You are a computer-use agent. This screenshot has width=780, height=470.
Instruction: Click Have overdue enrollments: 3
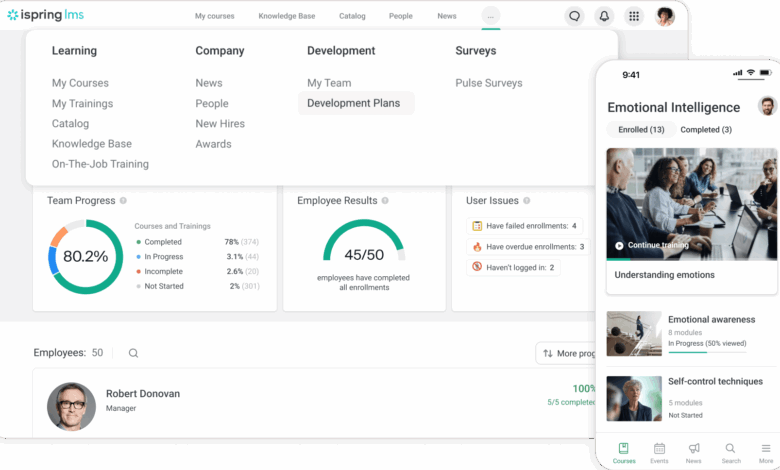(529, 247)
